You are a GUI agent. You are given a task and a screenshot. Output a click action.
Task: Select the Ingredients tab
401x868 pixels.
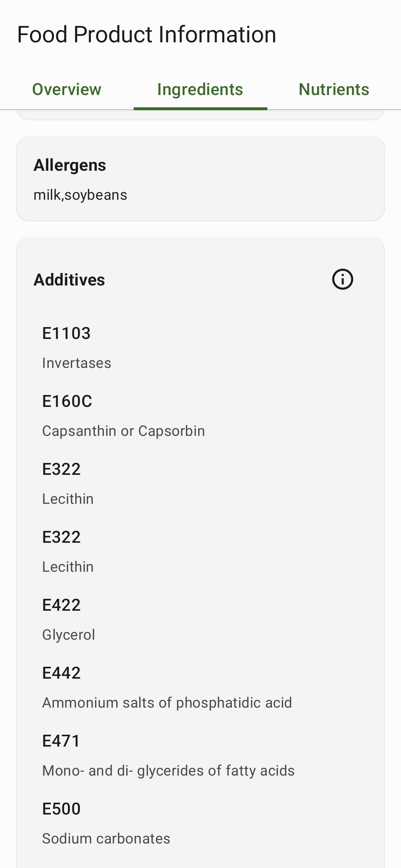[x=200, y=89]
